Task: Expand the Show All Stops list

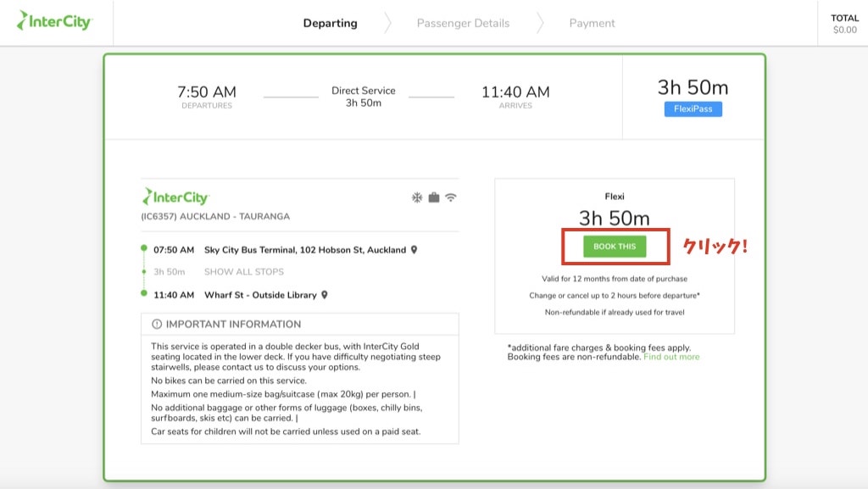Action: click(244, 272)
